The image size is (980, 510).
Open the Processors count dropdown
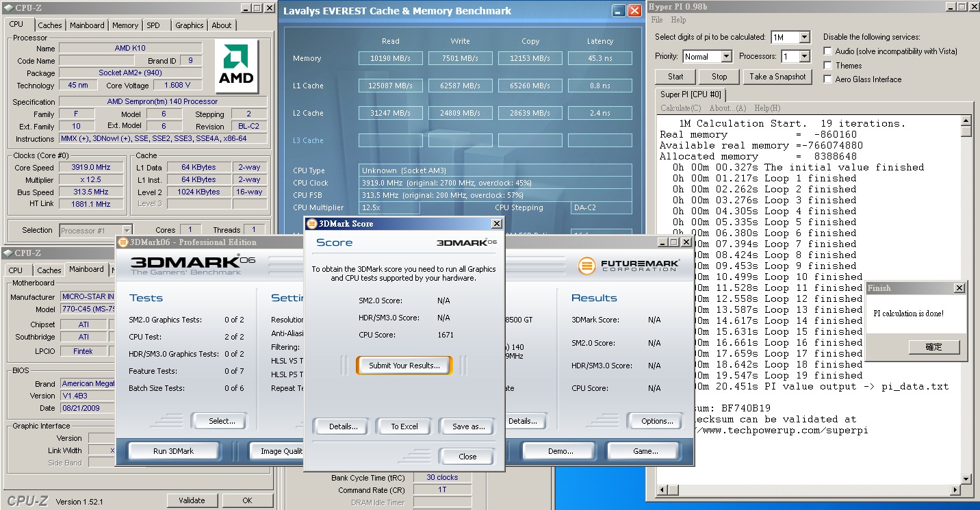coord(804,56)
